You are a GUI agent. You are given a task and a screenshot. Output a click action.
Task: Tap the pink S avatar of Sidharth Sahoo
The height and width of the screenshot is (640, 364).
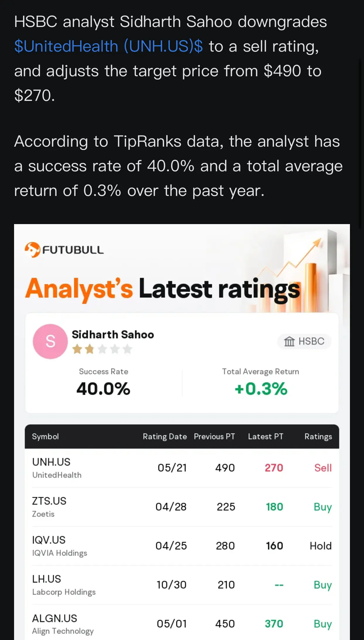[x=50, y=341]
